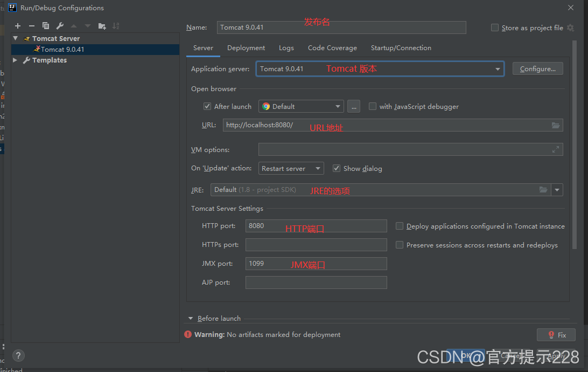Add a new configuration with plus icon
This screenshot has width=588, height=372.
click(18, 26)
